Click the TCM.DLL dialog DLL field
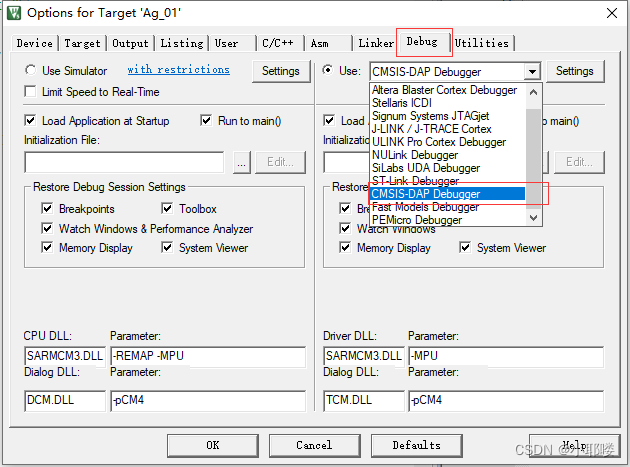 coord(364,401)
